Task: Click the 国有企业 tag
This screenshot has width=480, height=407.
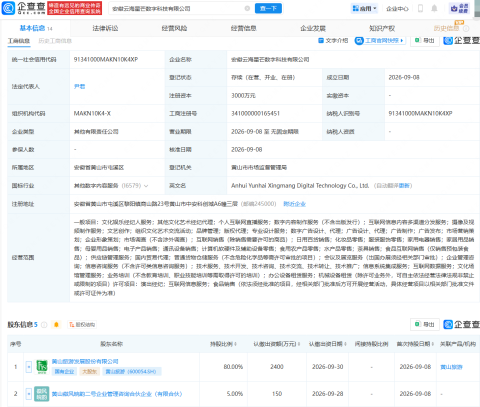Action: tap(64, 371)
